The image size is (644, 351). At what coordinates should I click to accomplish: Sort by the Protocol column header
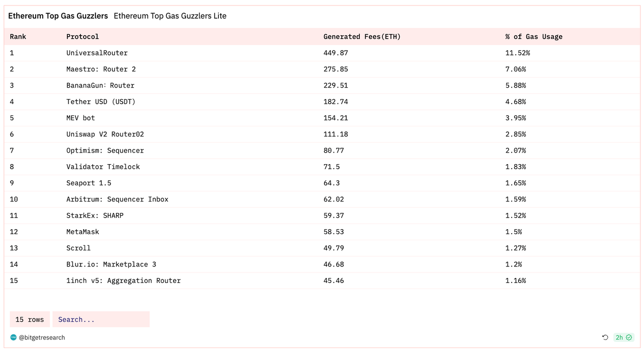click(x=83, y=37)
